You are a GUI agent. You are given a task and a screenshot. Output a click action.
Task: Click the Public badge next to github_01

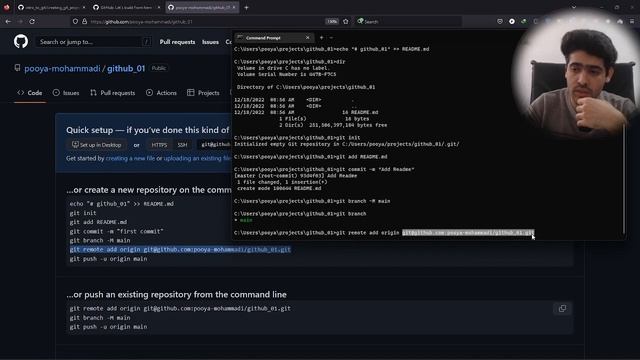[159, 68]
